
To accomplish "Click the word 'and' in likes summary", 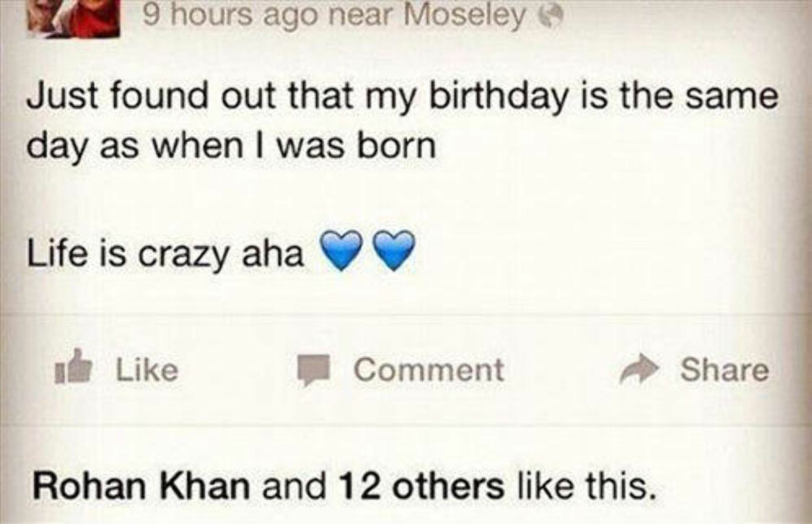I will [x=294, y=486].
